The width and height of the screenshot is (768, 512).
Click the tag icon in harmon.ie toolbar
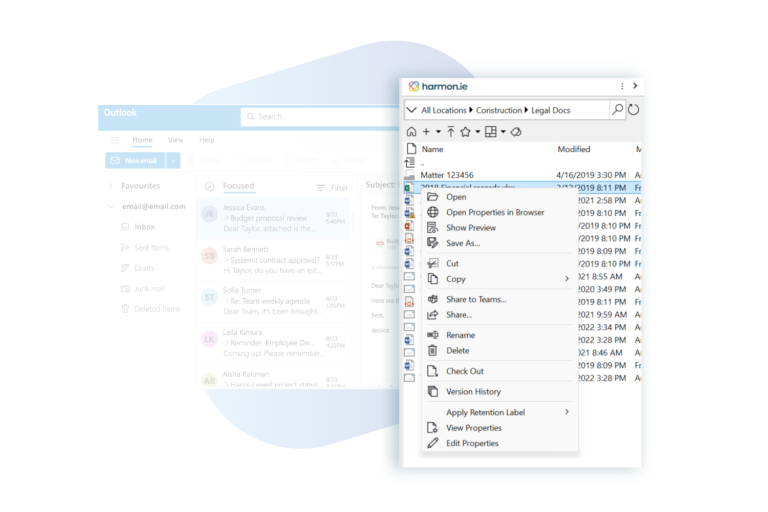pyautogui.click(x=516, y=132)
